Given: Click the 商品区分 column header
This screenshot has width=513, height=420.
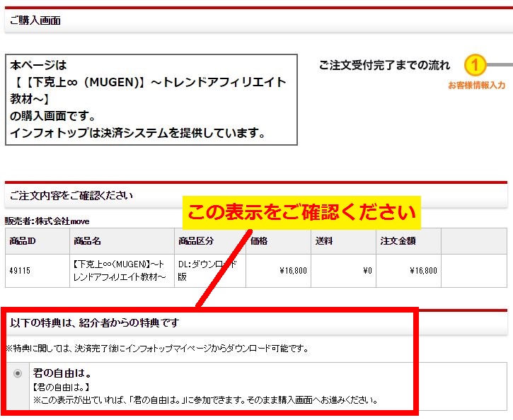Looking at the screenshot, I should [210, 241].
